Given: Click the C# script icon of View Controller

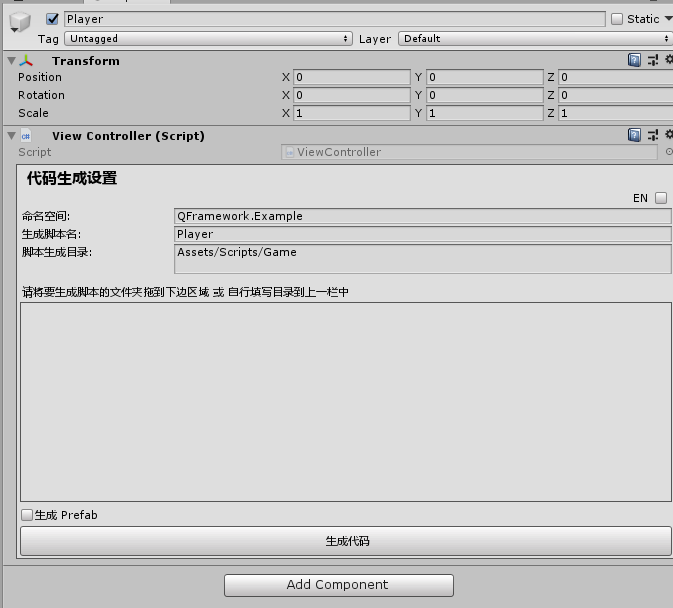Looking at the screenshot, I should 26,136.
